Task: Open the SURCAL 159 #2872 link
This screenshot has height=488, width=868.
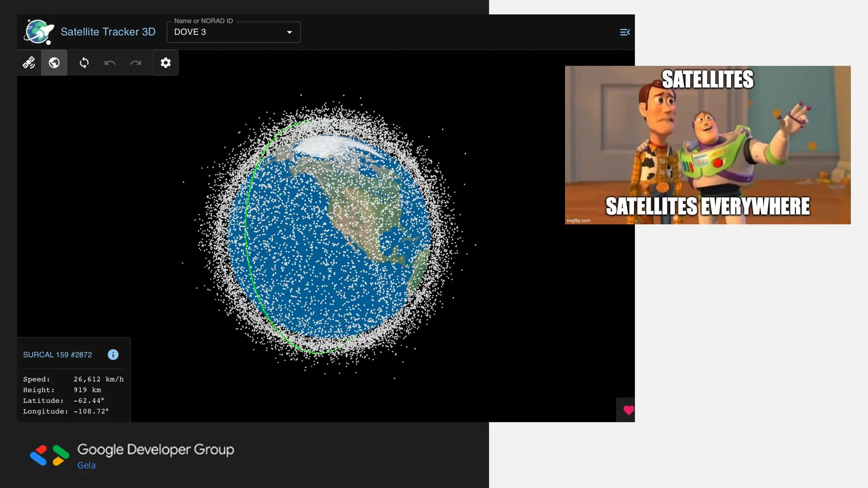Action: 58,355
